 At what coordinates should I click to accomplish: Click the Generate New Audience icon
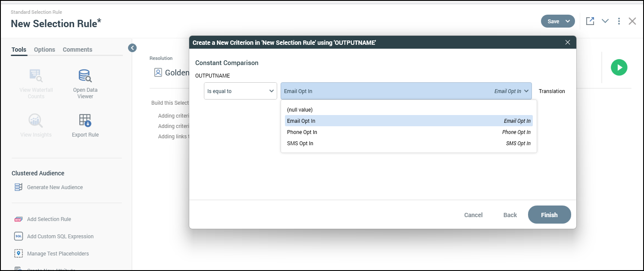tap(19, 187)
